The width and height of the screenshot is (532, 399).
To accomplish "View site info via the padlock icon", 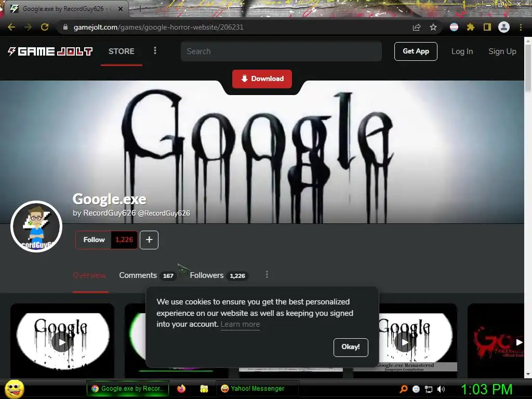I will [65, 27].
